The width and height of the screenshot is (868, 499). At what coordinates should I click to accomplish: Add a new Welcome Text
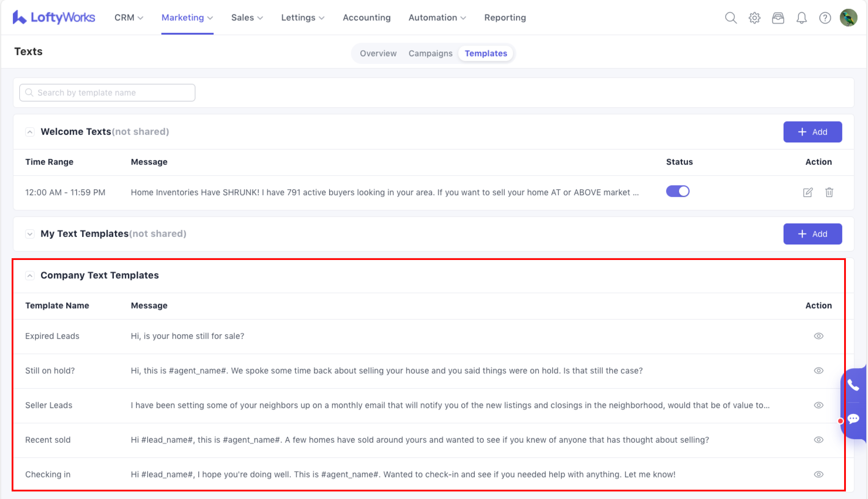(812, 132)
